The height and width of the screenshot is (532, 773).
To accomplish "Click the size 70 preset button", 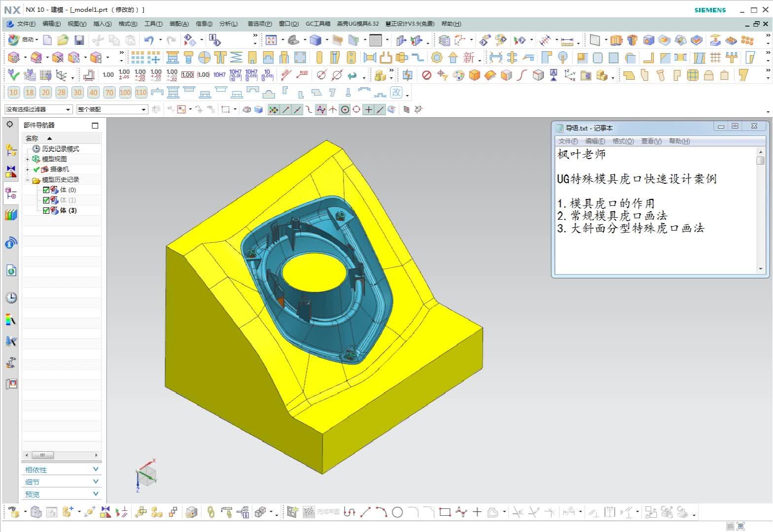I will click(x=109, y=92).
